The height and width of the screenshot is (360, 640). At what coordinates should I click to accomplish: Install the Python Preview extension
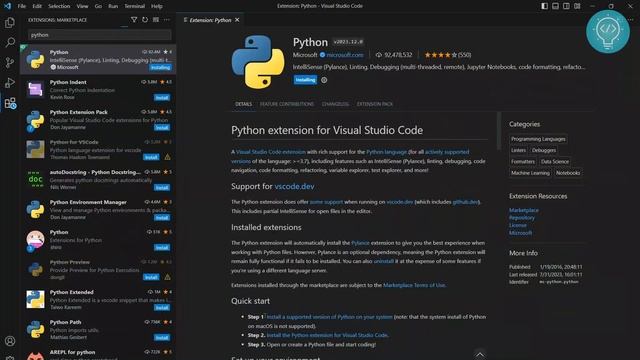[151, 277]
